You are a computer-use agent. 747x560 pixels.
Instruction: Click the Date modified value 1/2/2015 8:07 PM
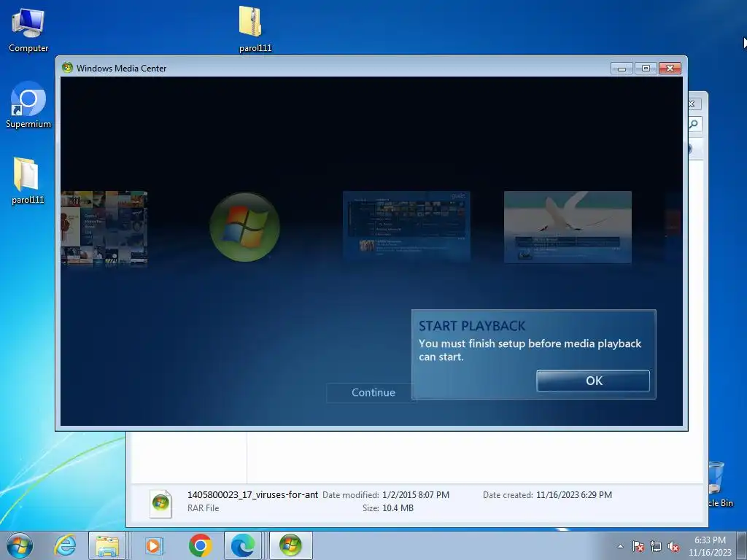coord(415,495)
